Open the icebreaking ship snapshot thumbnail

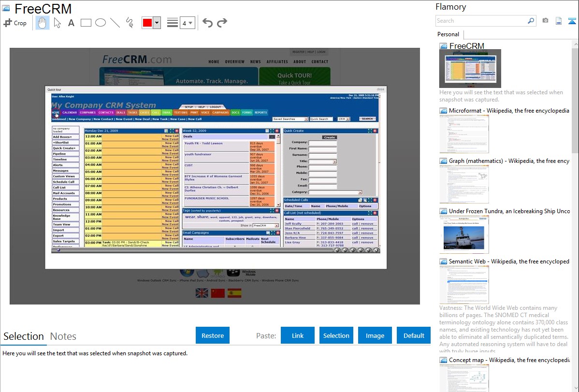point(464,234)
